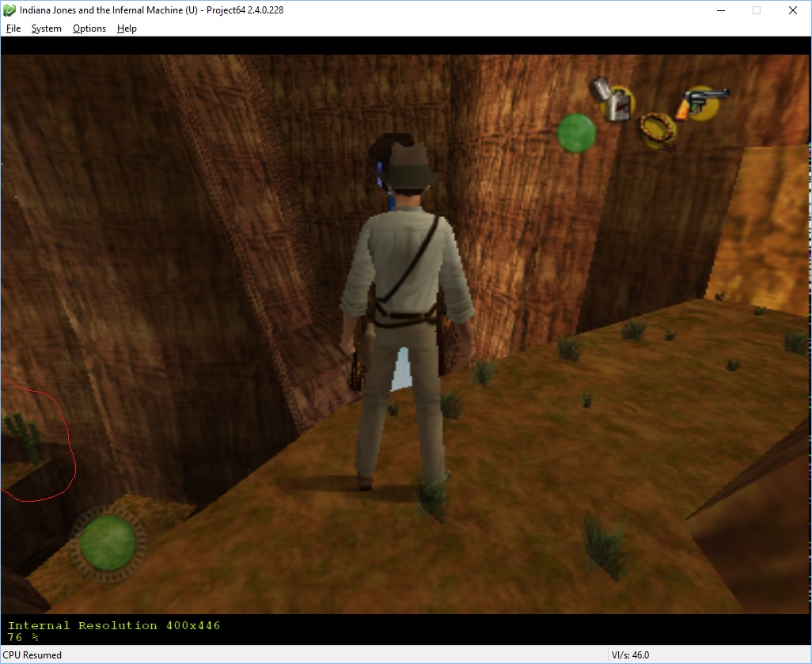Click the Project64 logo in the title bar
The height and width of the screenshot is (664, 812).
(x=9, y=9)
